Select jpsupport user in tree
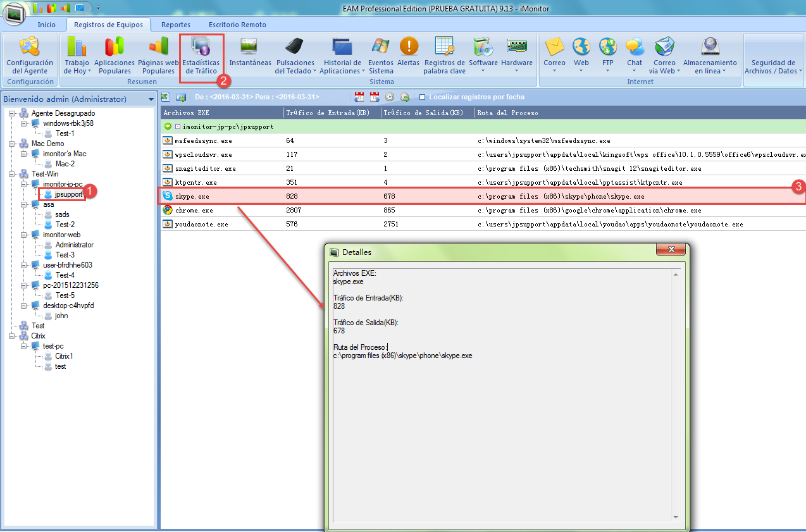This screenshot has width=806, height=532. coord(68,194)
